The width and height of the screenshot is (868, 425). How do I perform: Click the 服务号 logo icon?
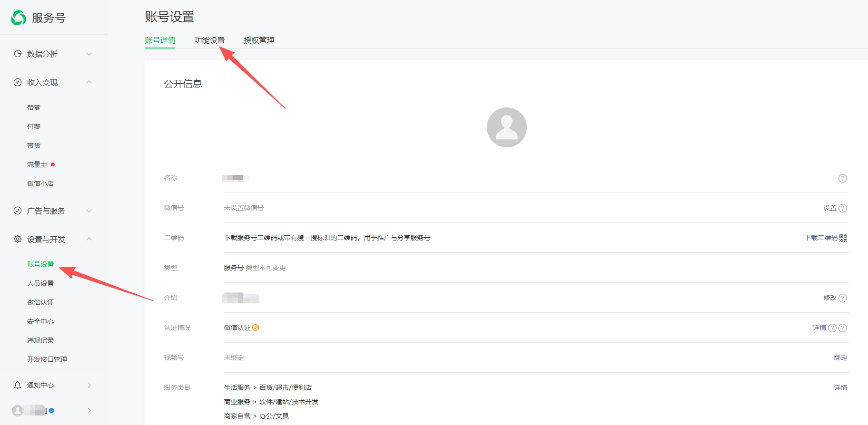click(x=19, y=18)
